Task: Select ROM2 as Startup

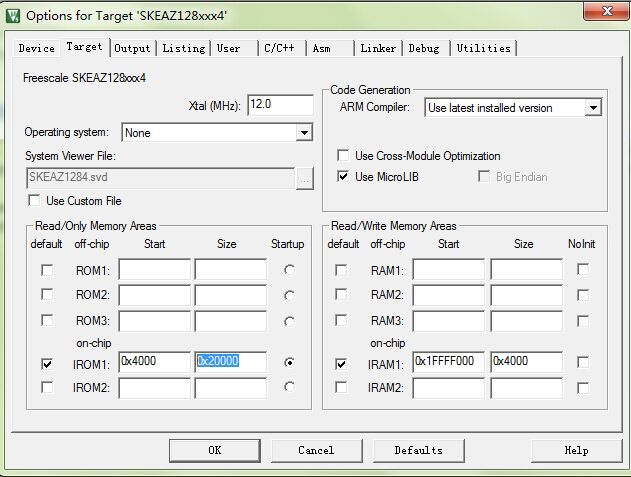Action: [x=289, y=296]
